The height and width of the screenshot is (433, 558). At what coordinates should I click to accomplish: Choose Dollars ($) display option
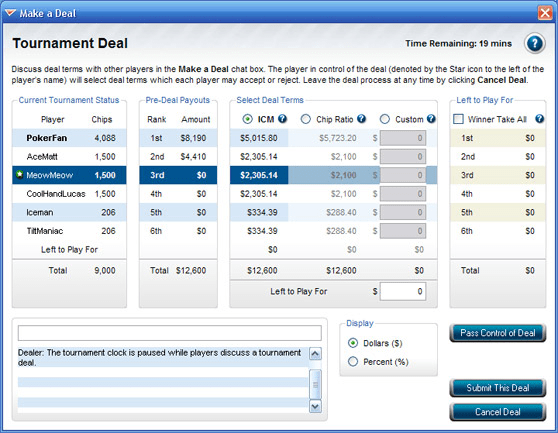tap(353, 343)
